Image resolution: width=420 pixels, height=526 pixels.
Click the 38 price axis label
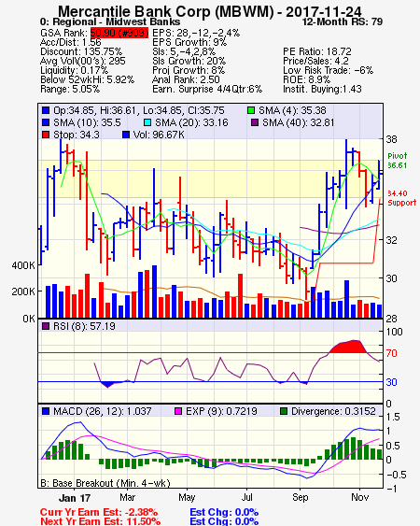coord(391,139)
